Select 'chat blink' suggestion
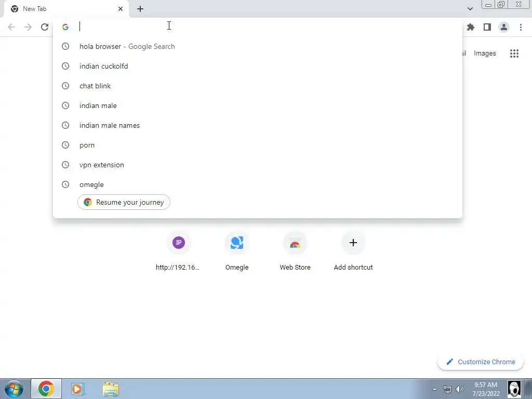Screen dimensions: 532x399 pyautogui.click(x=258, y=86)
